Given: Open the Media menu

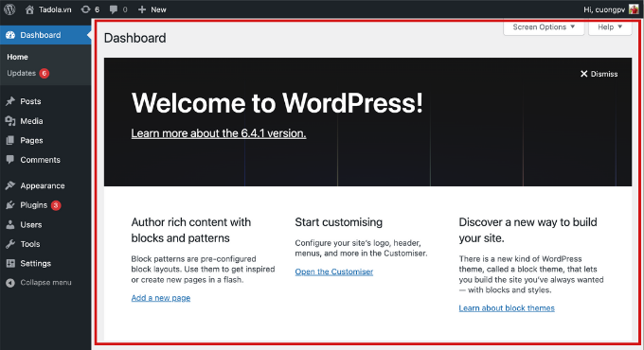Looking at the screenshot, I should click(x=45, y=121).
